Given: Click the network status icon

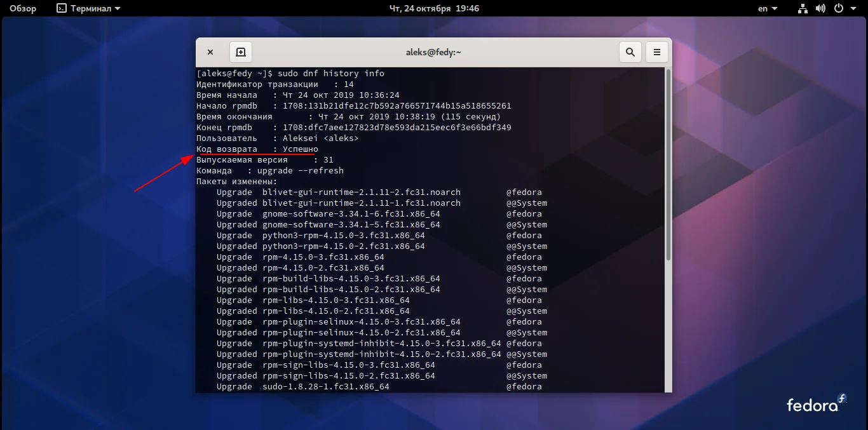Looking at the screenshot, I should point(803,8).
